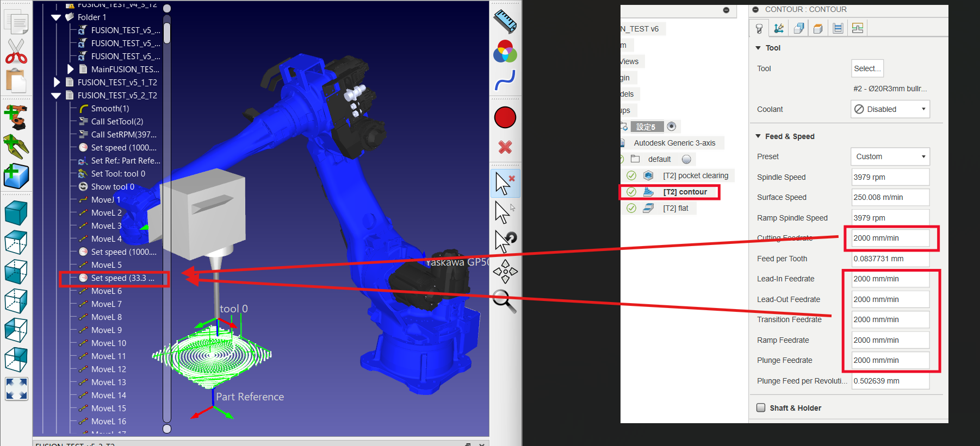
Task: Open the Preset Custom dropdown
Action: [890, 156]
